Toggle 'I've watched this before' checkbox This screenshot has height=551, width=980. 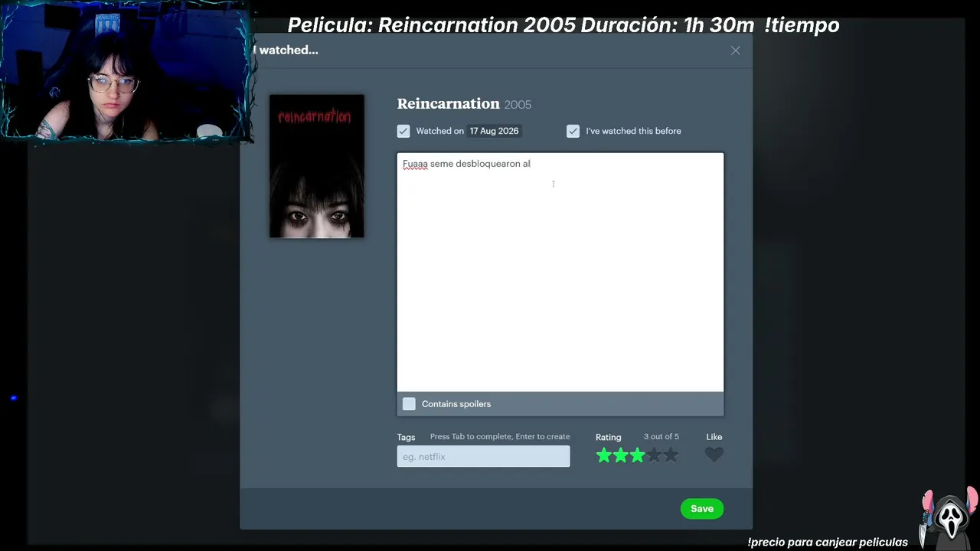573,131
